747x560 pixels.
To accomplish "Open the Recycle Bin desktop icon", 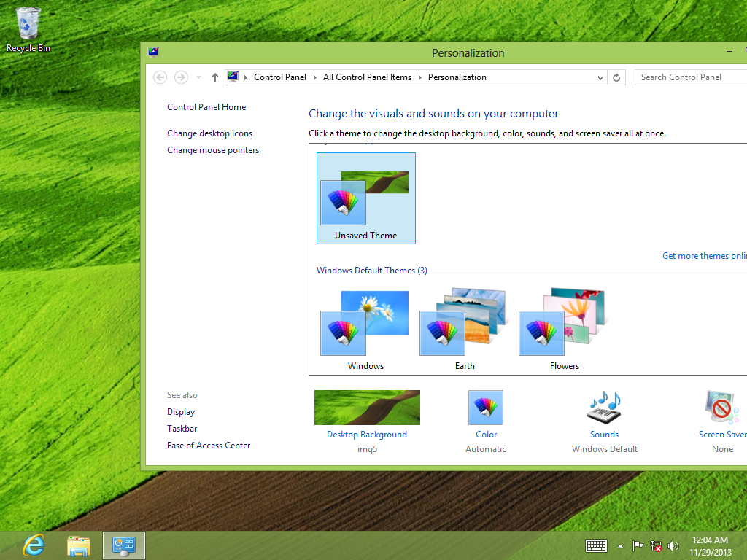I will [28, 29].
